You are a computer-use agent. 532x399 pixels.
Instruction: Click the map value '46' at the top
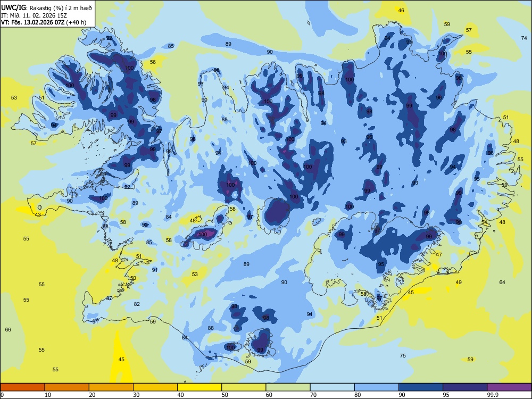click(401, 11)
